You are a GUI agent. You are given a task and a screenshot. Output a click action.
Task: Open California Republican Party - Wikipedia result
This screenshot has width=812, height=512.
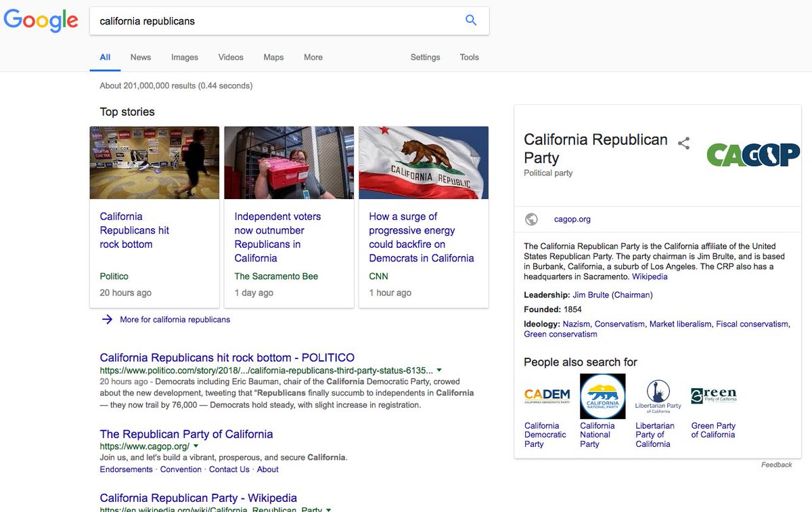coord(198,498)
